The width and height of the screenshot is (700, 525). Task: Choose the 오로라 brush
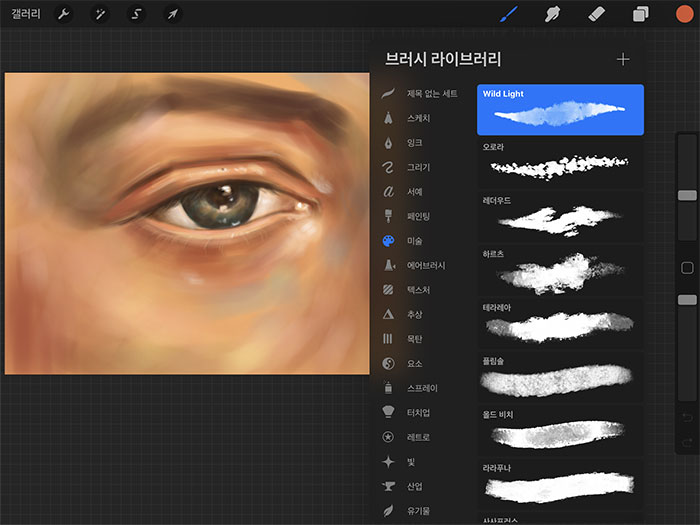tap(560, 163)
